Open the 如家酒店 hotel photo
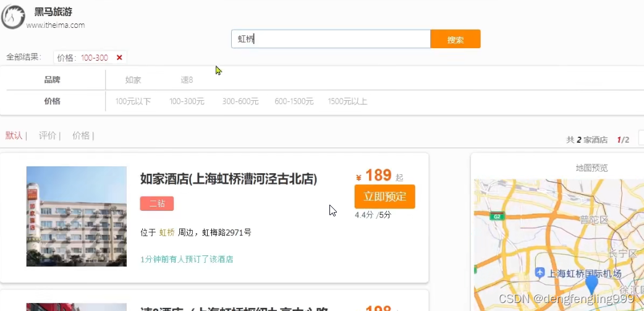644x311 pixels. point(77,216)
